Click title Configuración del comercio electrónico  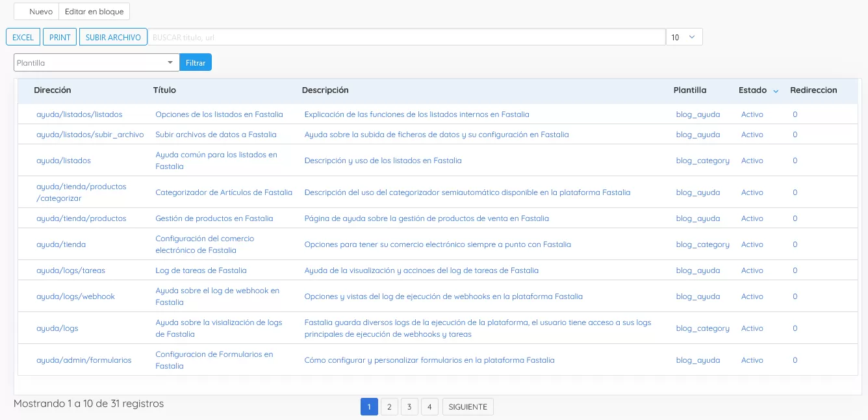(205, 244)
